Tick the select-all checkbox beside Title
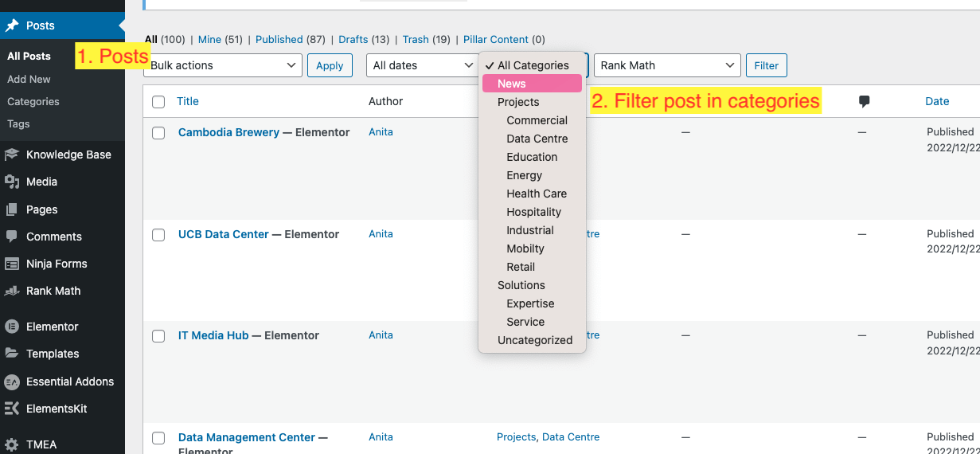980x454 pixels. coord(158,102)
